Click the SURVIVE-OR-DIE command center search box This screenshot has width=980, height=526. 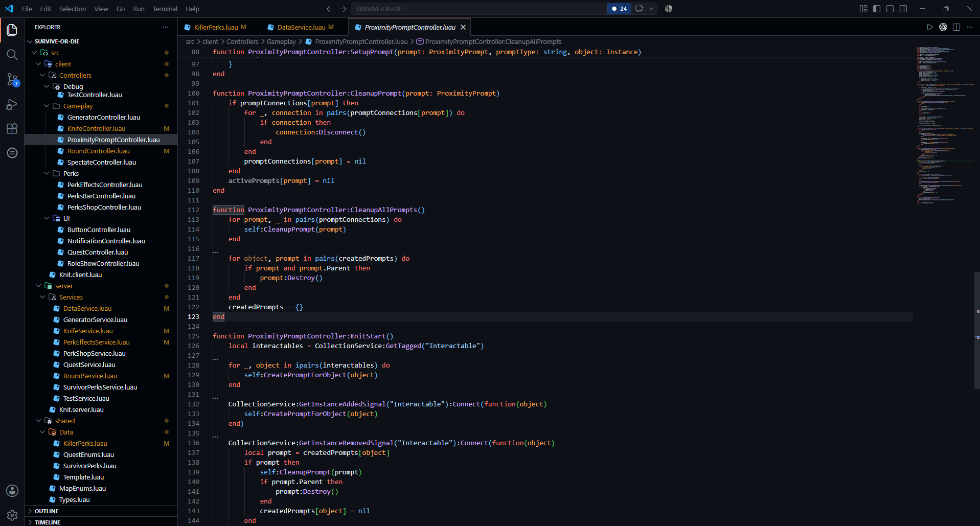(479, 9)
